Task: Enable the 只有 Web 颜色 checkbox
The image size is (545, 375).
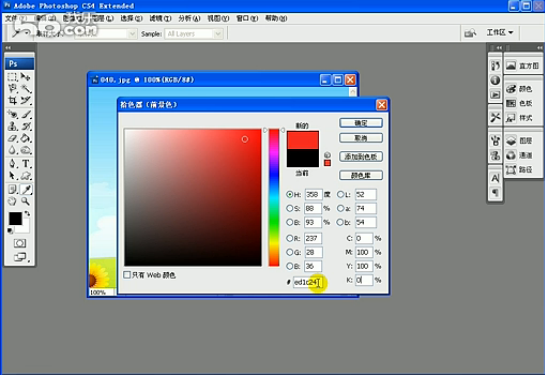Action: click(x=127, y=275)
